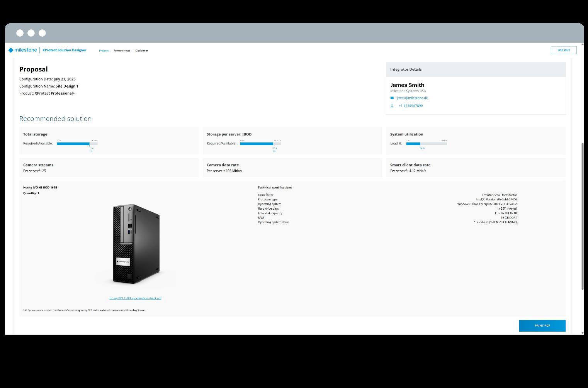Click the +1 1234567890 phone link

click(410, 106)
